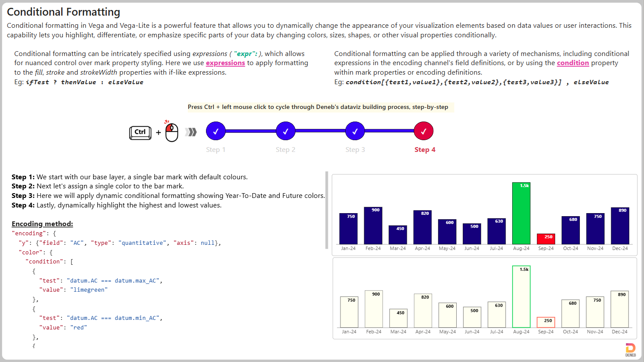Click red-outlined Sep-24 bar in bottom chart

pos(546,323)
